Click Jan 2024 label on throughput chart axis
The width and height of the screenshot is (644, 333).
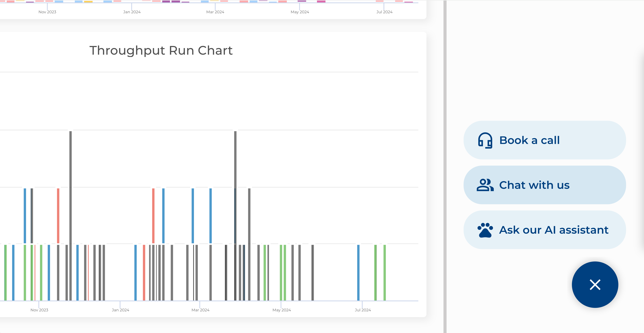(x=120, y=310)
